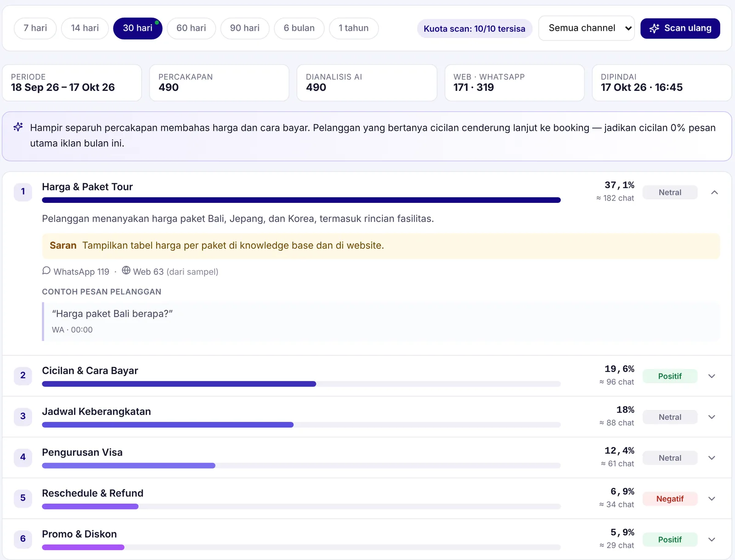The height and width of the screenshot is (560, 735).
Task: Click the Harga & Paket Tour progress bar
Action: point(301,200)
